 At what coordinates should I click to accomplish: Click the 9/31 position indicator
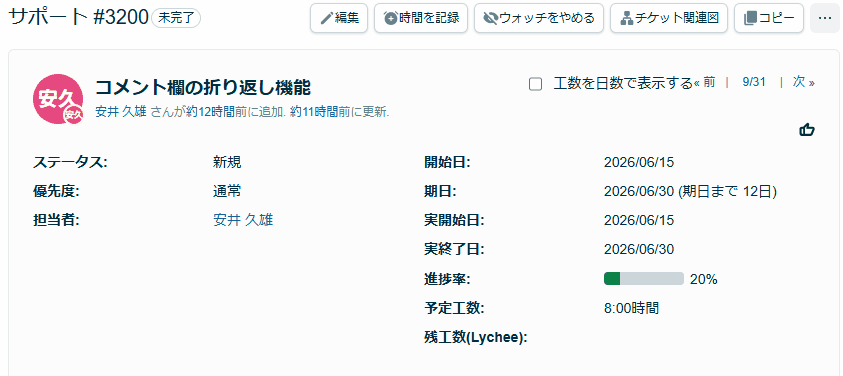(754, 82)
